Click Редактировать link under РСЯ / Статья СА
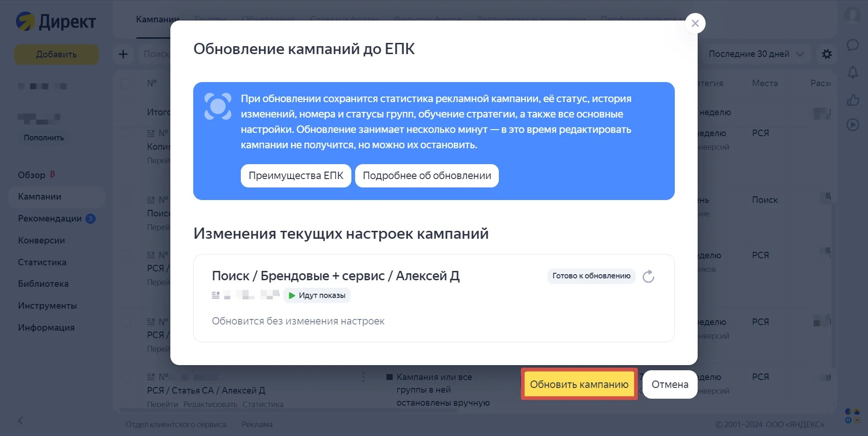The width and height of the screenshot is (868, 436). point(210,404)
